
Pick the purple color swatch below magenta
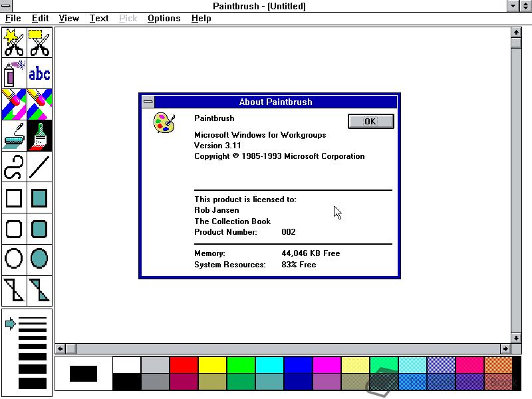tap(327, 381)
